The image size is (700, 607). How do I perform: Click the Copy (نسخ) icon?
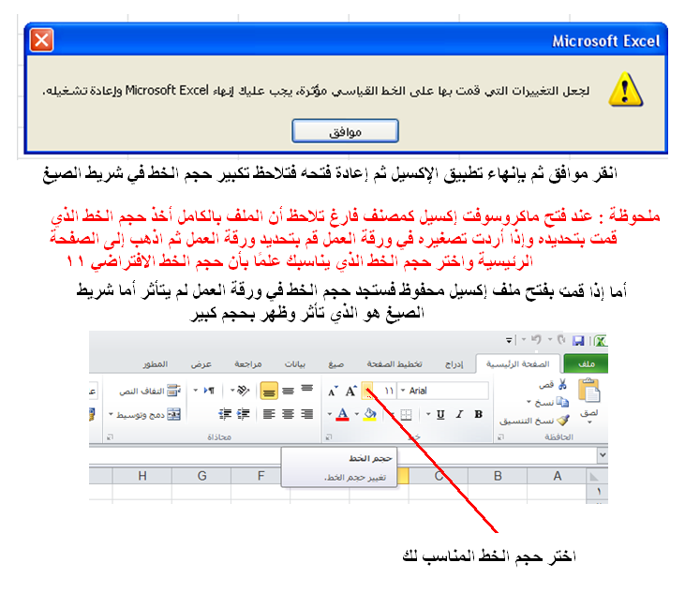click(x=562, y=402)
